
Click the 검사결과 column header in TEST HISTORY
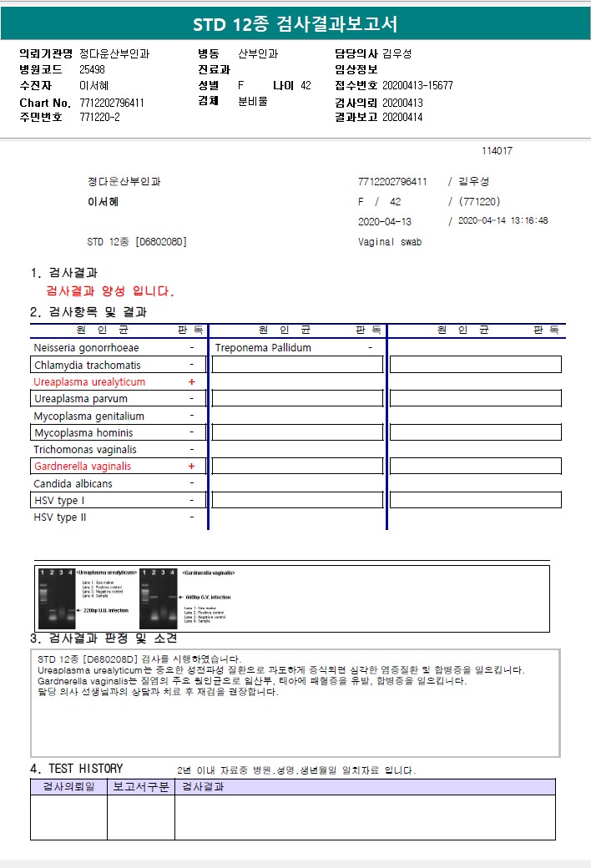(x=365, y=786)
